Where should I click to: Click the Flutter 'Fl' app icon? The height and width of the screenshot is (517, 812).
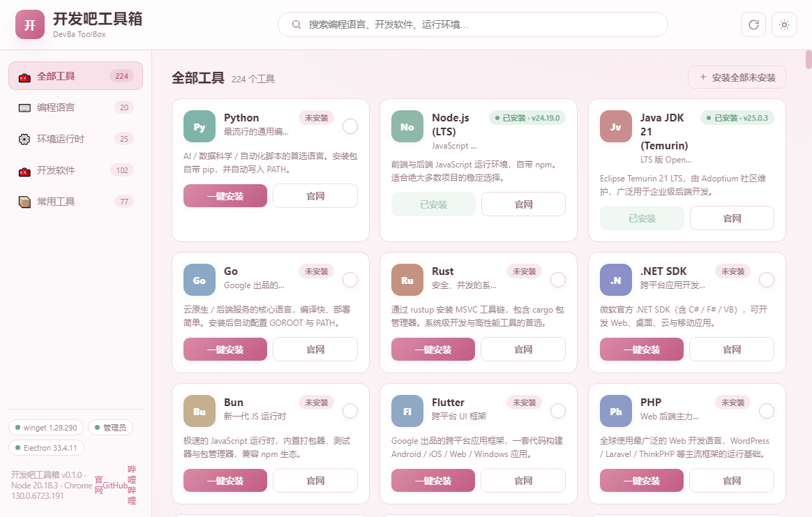coord(407,411)
